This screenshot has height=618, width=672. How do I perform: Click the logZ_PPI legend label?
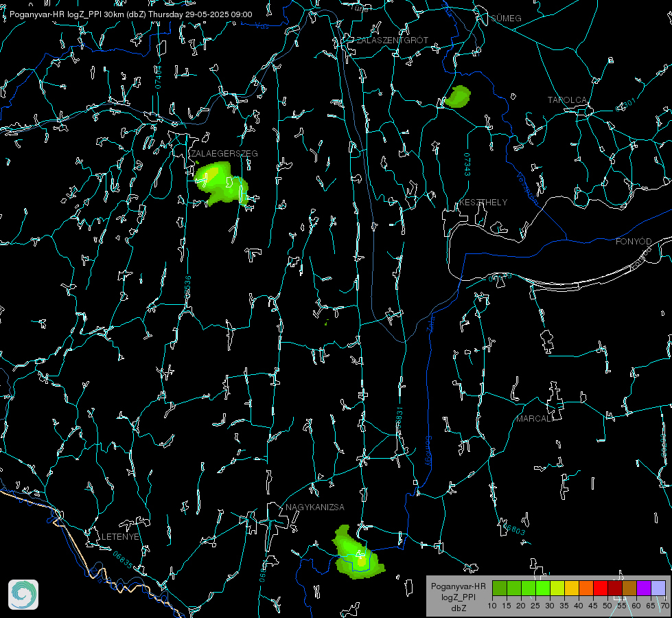click(458, 597)
